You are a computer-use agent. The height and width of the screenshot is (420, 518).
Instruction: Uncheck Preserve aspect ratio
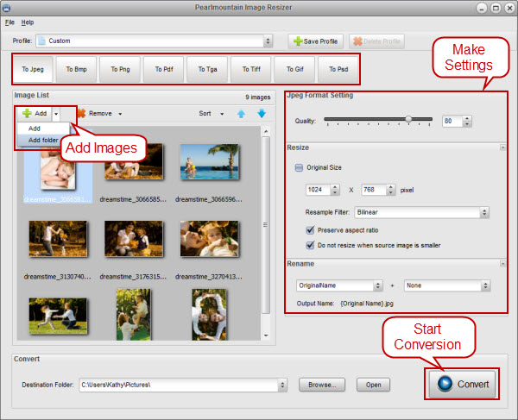pos(310,230)
